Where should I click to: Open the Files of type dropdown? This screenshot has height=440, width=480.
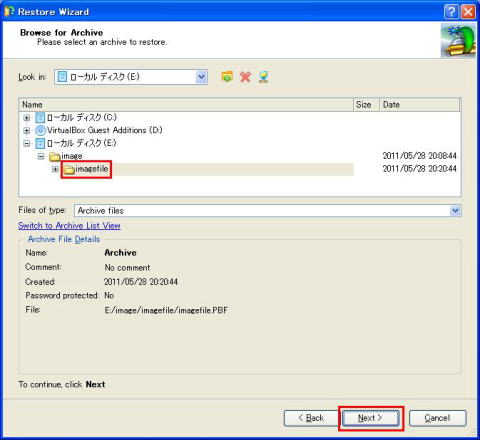click(x=455, y=211)
